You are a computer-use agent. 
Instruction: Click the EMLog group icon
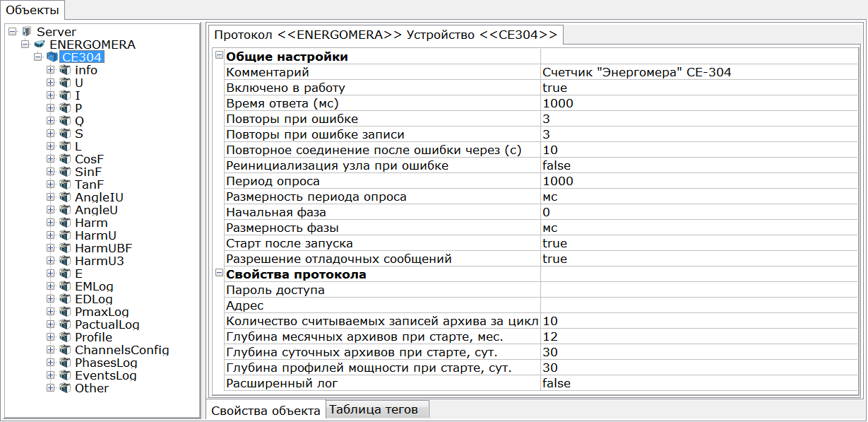(65, 286)
